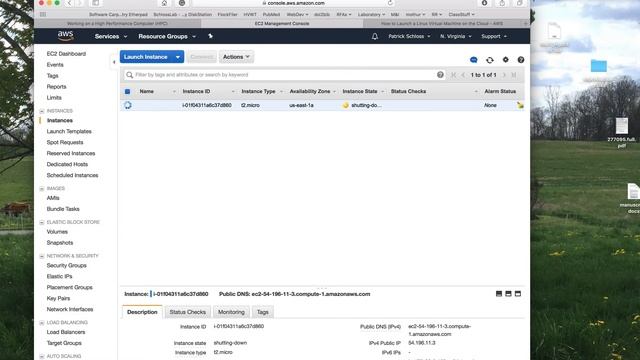
Task: Open the table settings gear icon
Action: pos(506,60)
